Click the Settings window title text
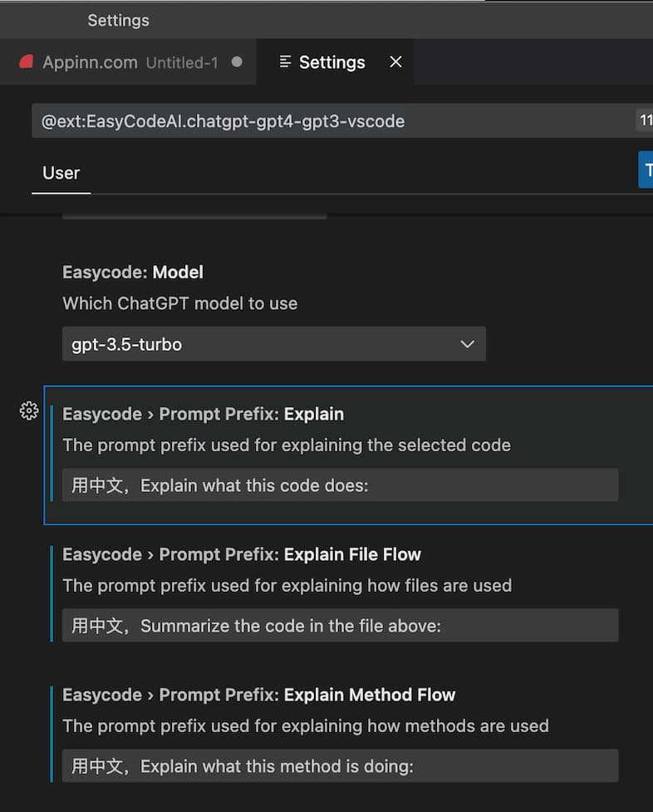The image size is (653, 812). click(x=118, y=20)
